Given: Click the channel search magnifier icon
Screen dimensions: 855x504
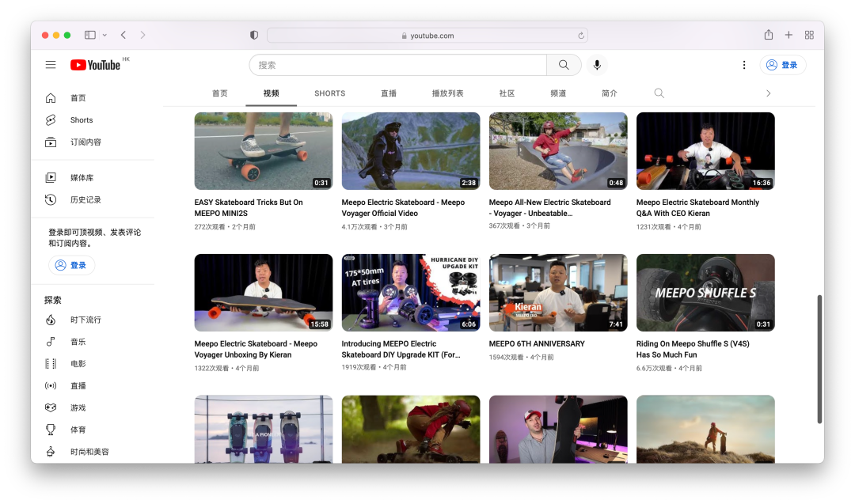Looking at the screenshot, I should [x=659, y=93].
